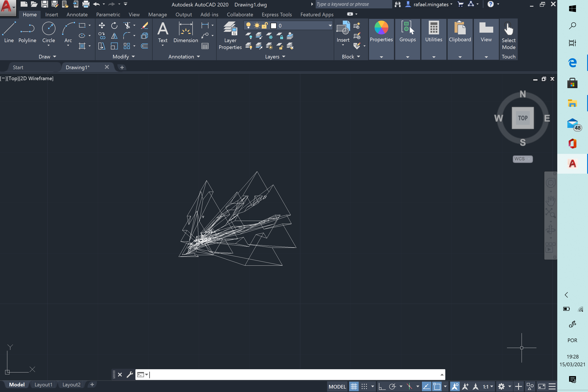The image size is (588, 392).
Task: Click the keyword search box
Action: point(353,4)
